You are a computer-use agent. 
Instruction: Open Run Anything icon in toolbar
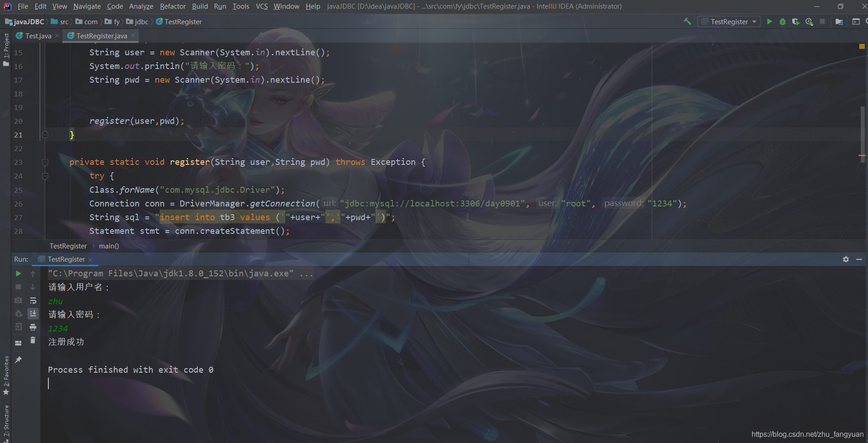(x=856, y=21)
